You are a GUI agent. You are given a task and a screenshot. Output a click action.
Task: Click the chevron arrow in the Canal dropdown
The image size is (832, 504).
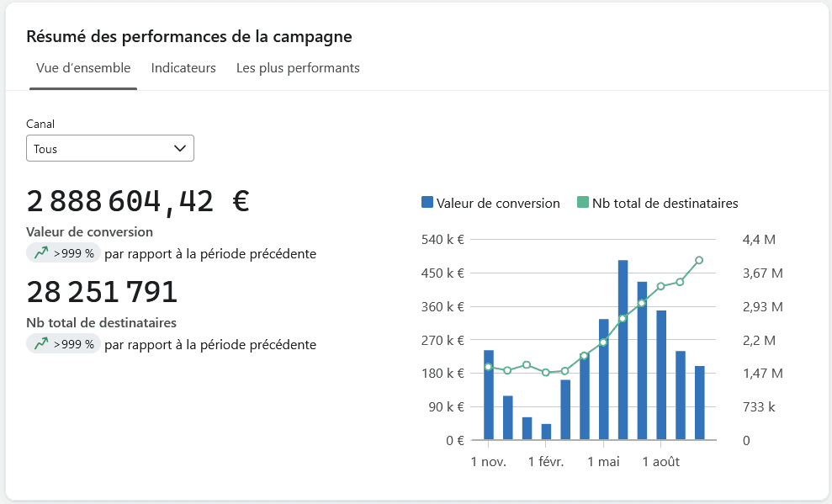180,149
